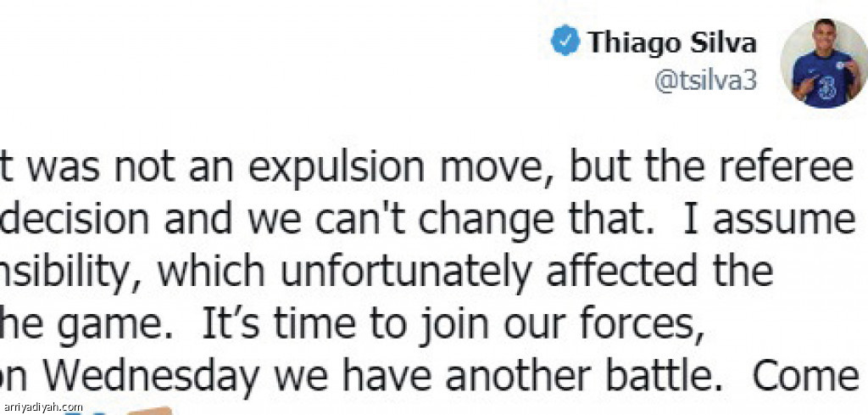This screenshot has height=415, width=868.
Task: Open Thiago Silva's profile picture
Action: (823, 63)
